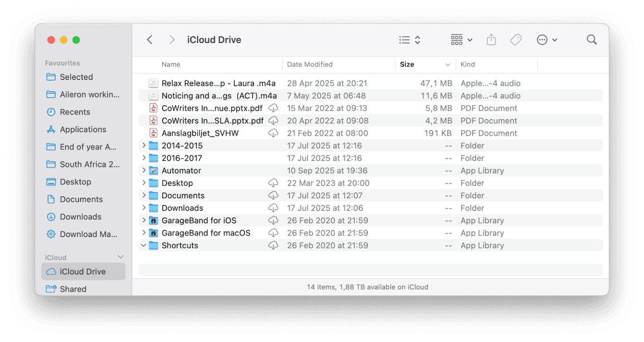Download the Desktop folder via its cloud icon
This screenshot has height=342, width=644.
(273, 183)
